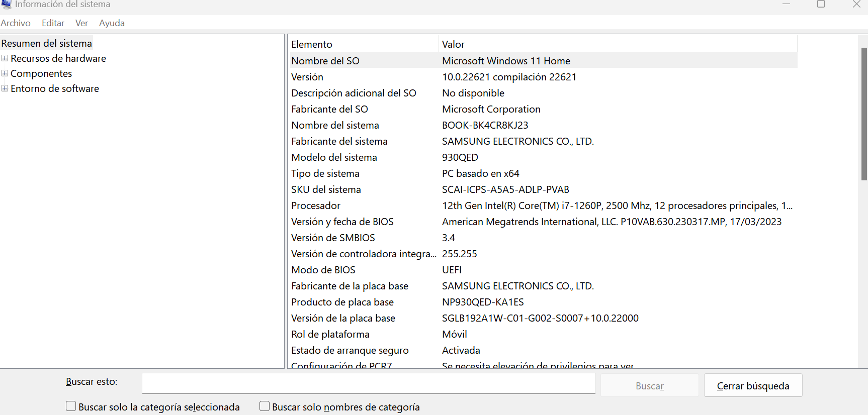The image size is (868, 415).
Task: Select the Versión y fecha de BIOS row
Action: [x=543, y=222]
